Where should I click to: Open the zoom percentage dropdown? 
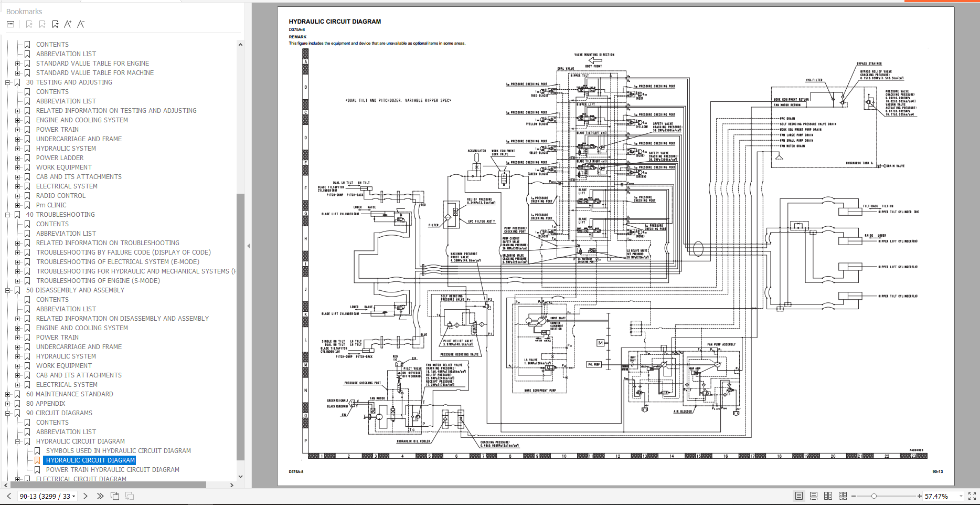[x=961, y=496]
